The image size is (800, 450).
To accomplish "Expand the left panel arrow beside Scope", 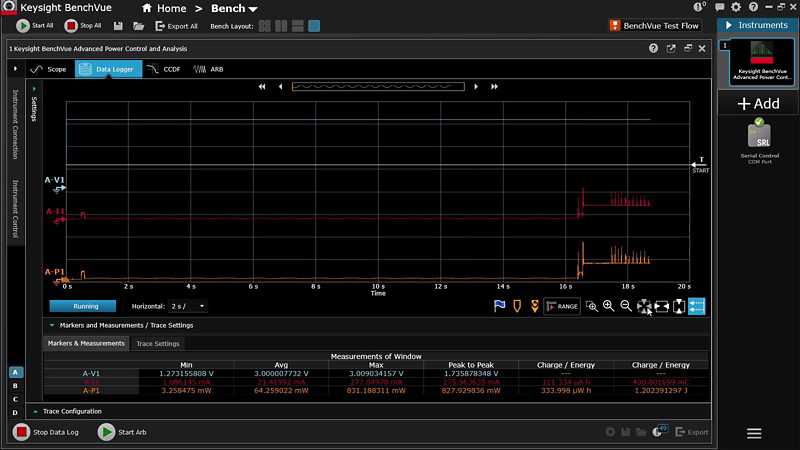I will coord(15,69).
